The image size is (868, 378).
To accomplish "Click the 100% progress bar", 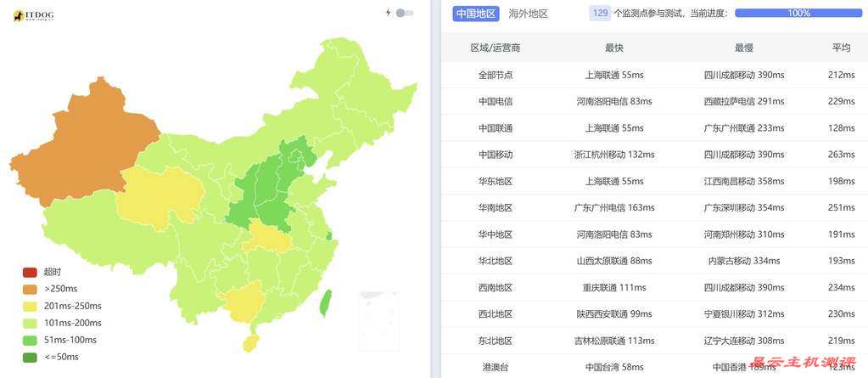I will (x=798, y=14).
